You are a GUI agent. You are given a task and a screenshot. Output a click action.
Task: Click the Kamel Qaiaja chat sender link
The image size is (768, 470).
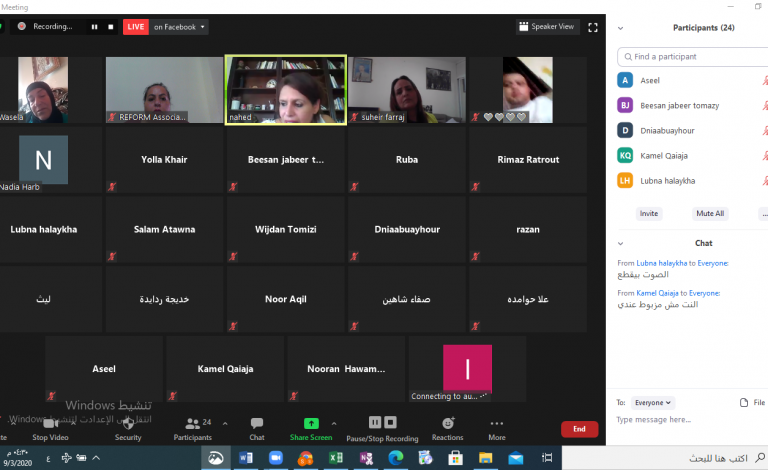coord(657,293)
